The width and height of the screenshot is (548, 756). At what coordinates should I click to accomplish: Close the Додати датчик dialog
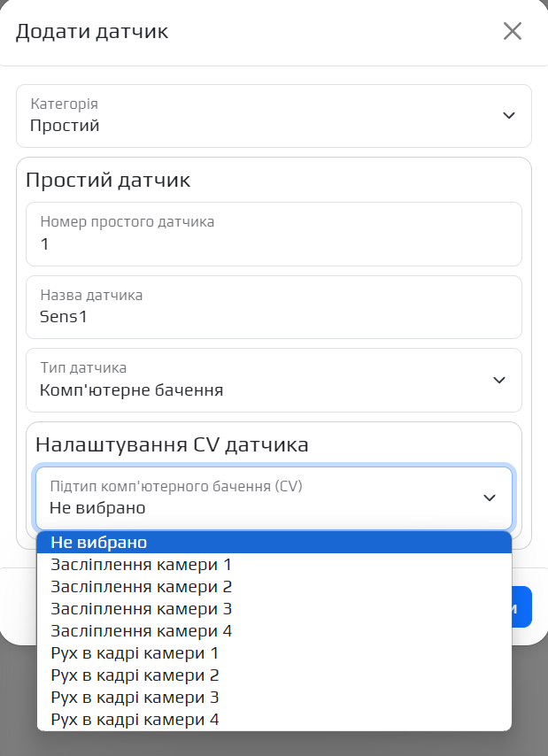[x=513, y=32]
